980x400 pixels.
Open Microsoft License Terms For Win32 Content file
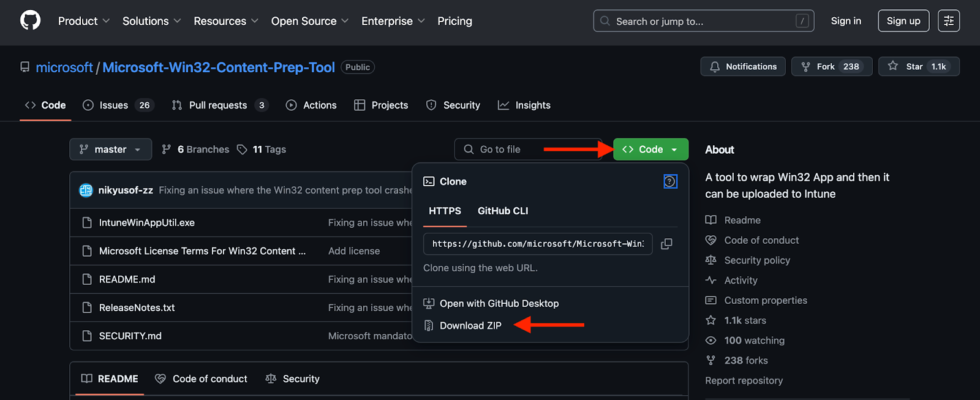pos(202,251)
